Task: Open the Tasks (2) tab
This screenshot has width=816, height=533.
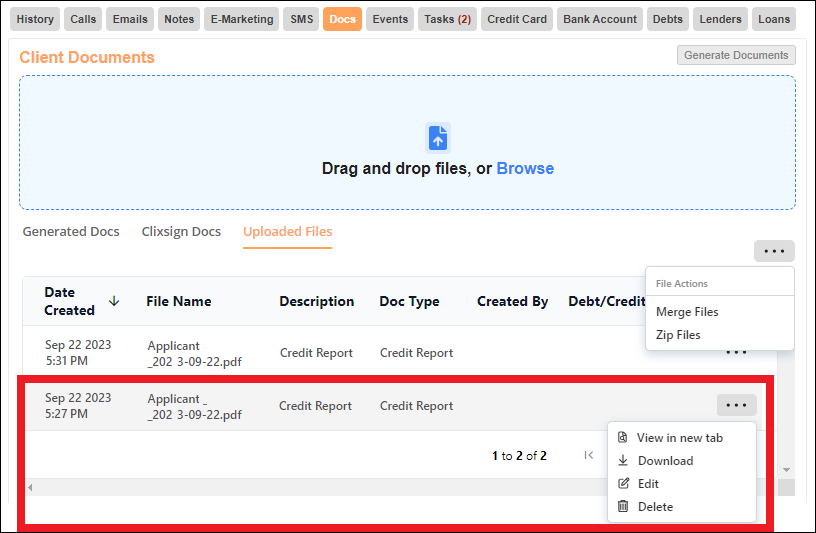Action: pos(447,19)
